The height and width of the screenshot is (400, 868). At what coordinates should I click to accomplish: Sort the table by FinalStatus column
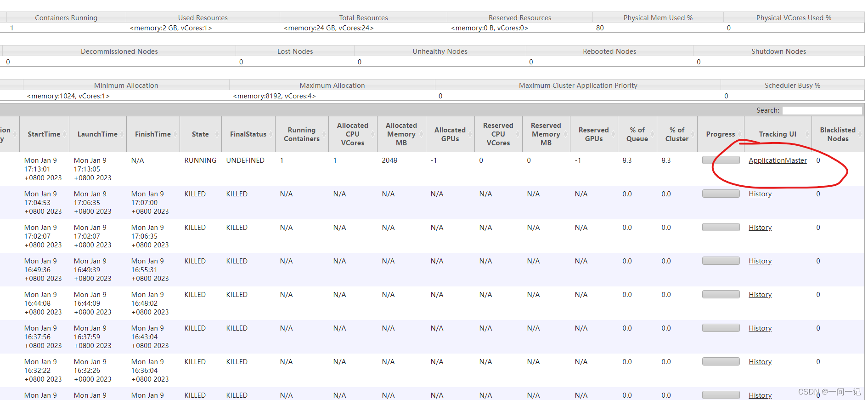[248, 134]
